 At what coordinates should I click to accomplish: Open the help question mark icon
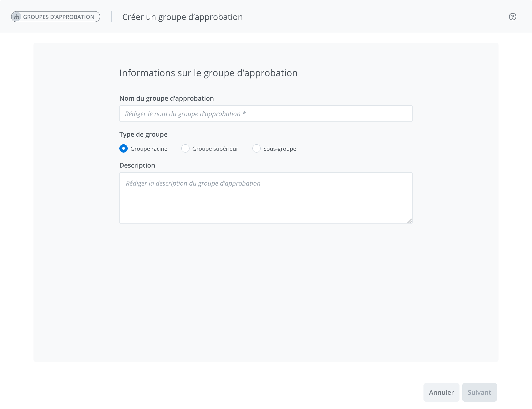(x=512, y=17)
